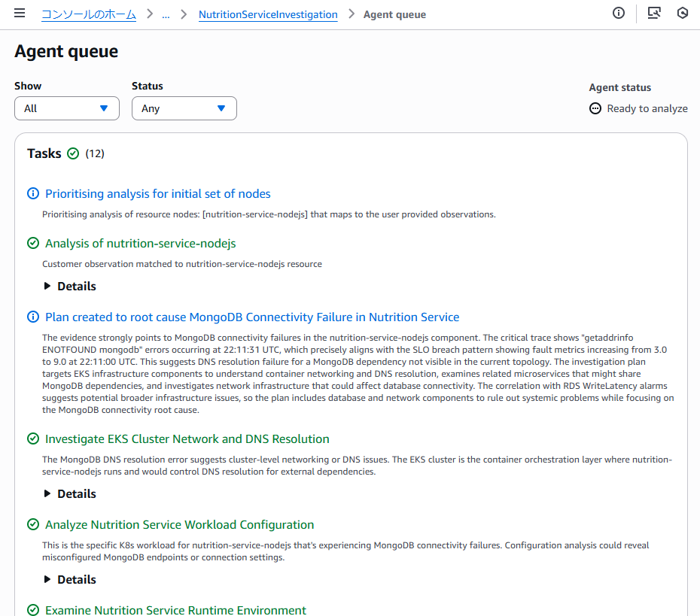
Task: Click the green check icon beside Tasks heading
Action: click(x=73, y=153)
